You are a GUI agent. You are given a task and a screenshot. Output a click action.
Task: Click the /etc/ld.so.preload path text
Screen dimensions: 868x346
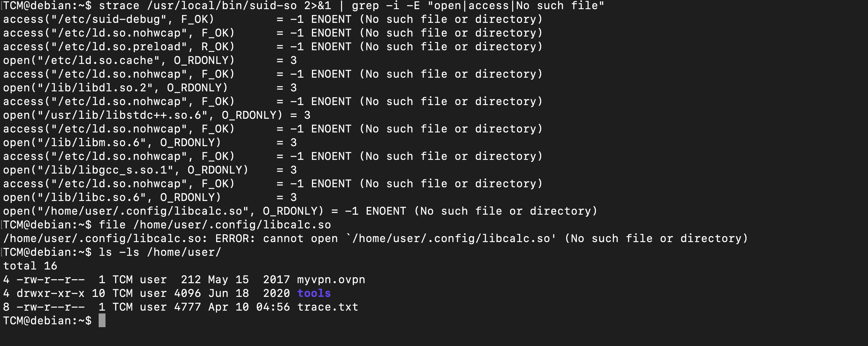pyautogui.click(x=119, y=47)
